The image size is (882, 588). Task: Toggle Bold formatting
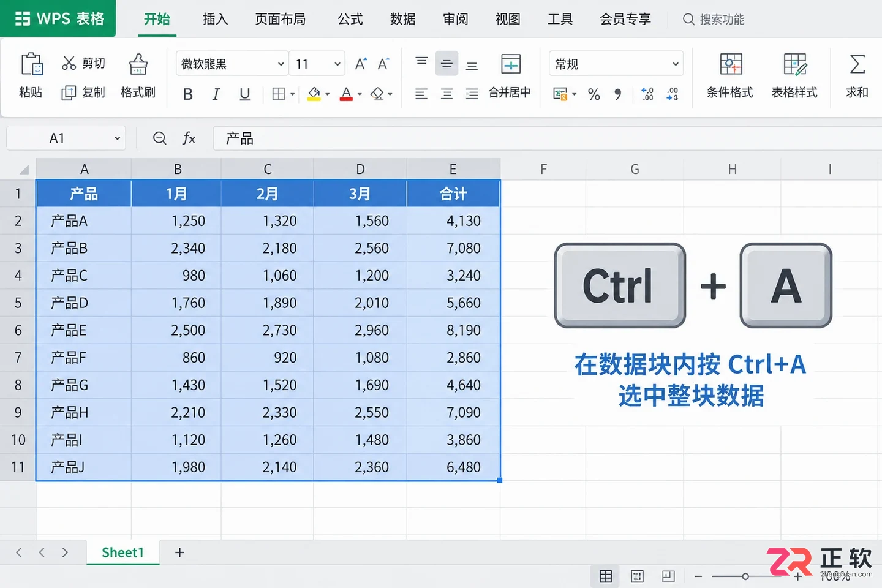tap(188, 94)
